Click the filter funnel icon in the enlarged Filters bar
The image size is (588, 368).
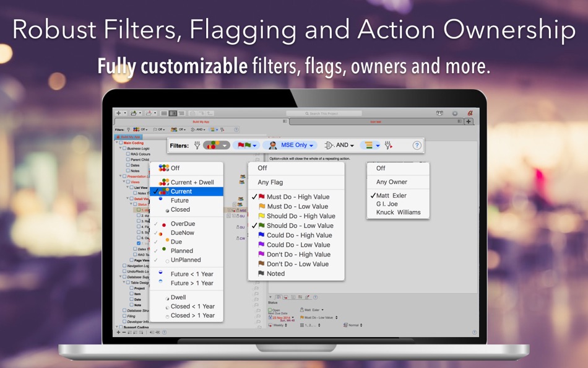197,146
